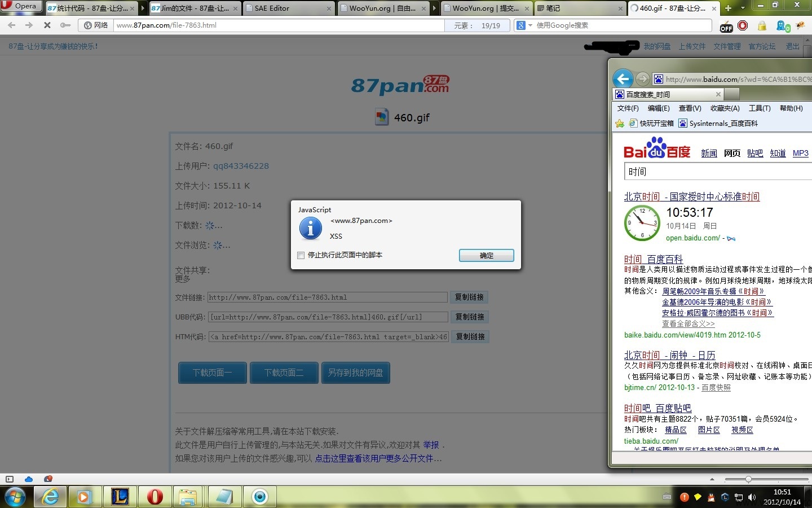Open Internet Explorer from the taskbar

(x=50, y=497)
